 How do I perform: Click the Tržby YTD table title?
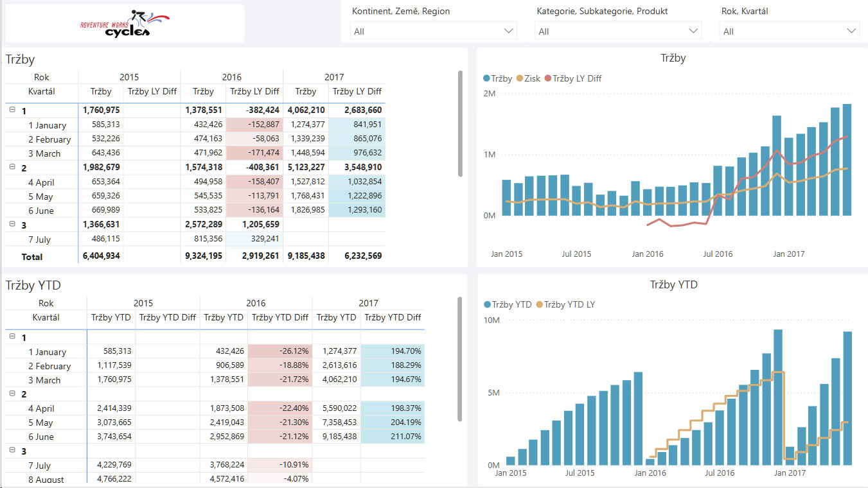tap(33, 286)
